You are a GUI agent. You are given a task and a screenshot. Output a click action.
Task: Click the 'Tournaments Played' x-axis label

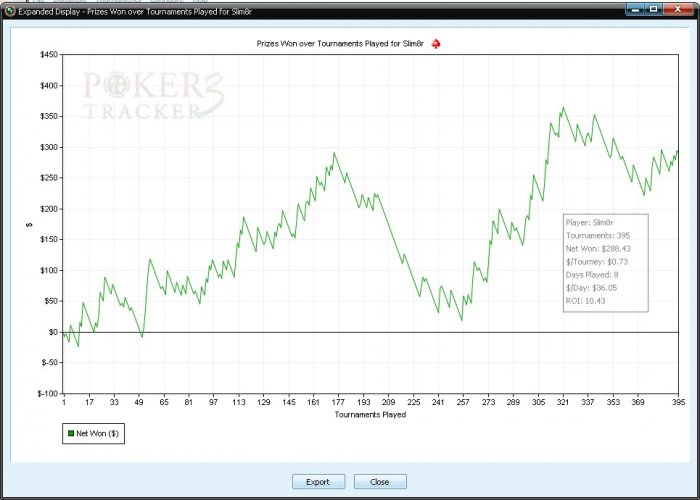tap(371, 415)
